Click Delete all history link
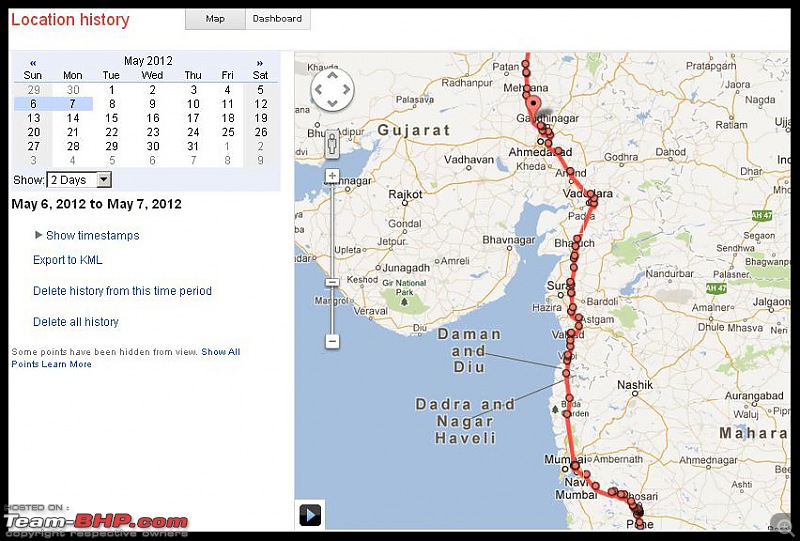 point(76,322)
